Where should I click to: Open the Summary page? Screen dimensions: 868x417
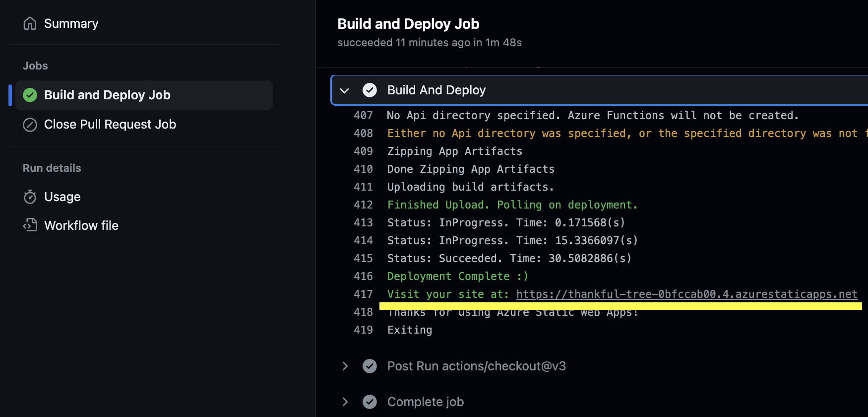(71, 23)
